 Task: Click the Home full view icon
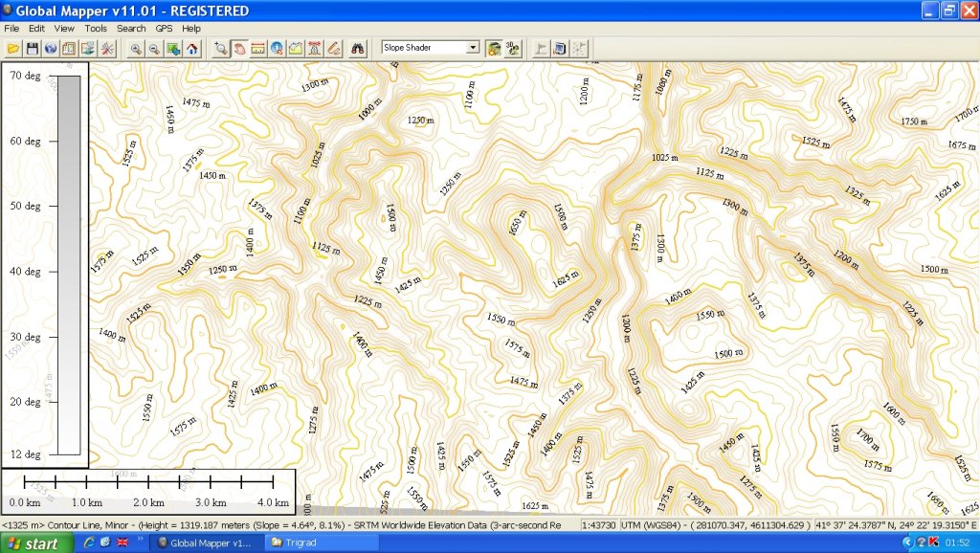(x=192, y=48)
